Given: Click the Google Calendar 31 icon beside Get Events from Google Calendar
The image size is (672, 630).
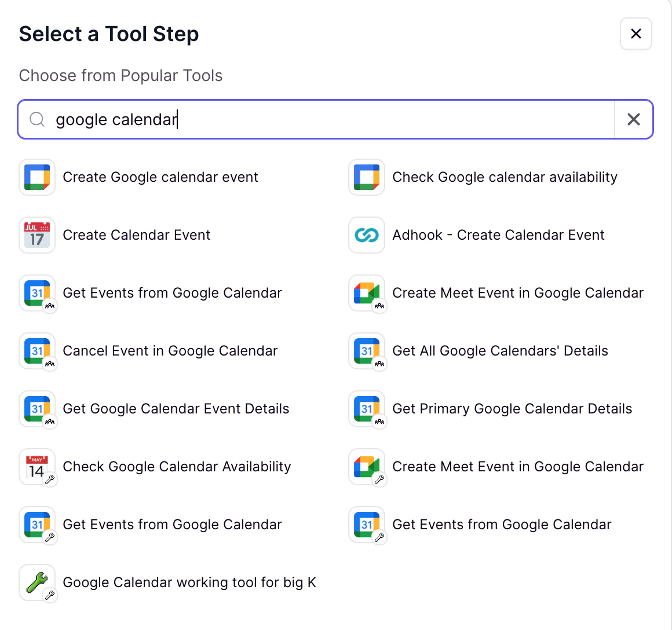Looking at the screenshot, I should (36, 293).
